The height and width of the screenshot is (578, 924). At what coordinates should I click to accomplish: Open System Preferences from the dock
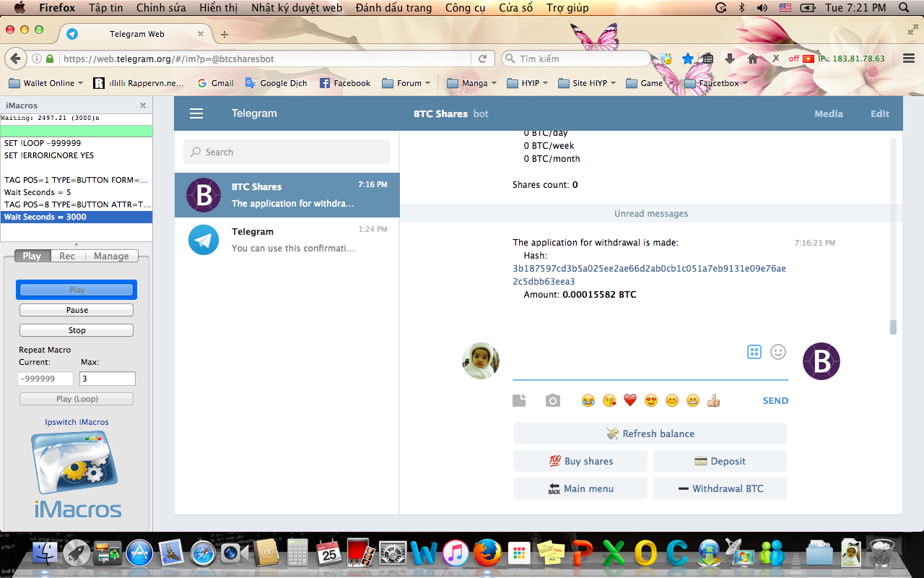pos(393,553)
